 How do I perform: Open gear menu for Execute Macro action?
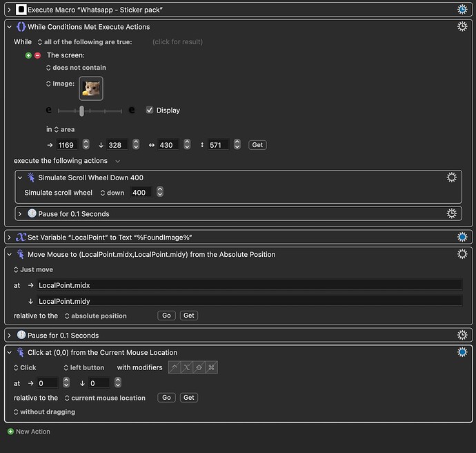462,10
